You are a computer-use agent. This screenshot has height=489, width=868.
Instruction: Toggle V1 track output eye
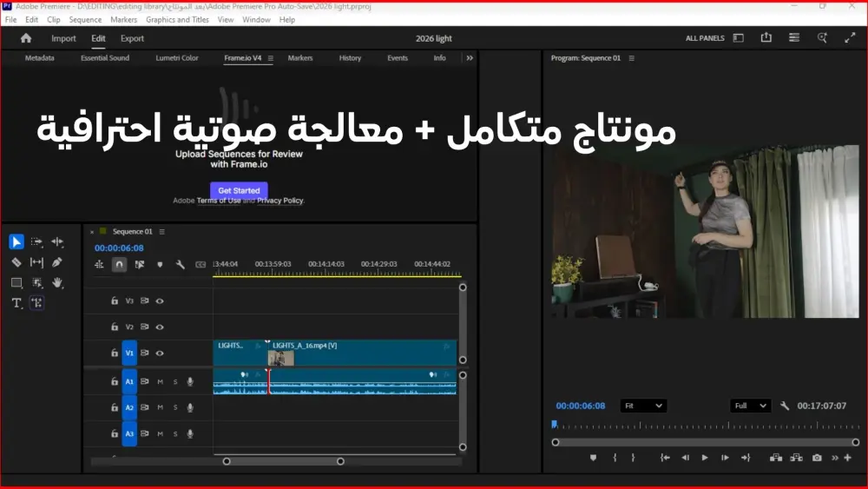(160, 353)
